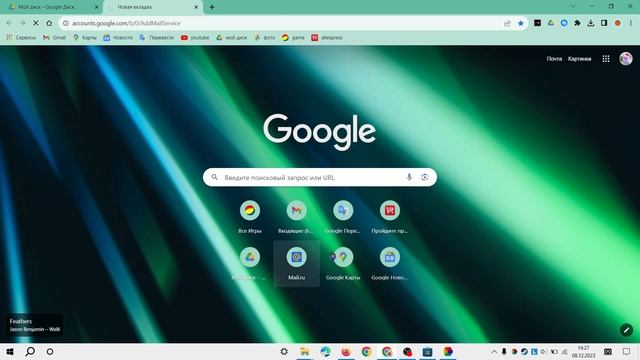
Task: Open the Google Карты shortcut
Action: [x=343, y=263]
